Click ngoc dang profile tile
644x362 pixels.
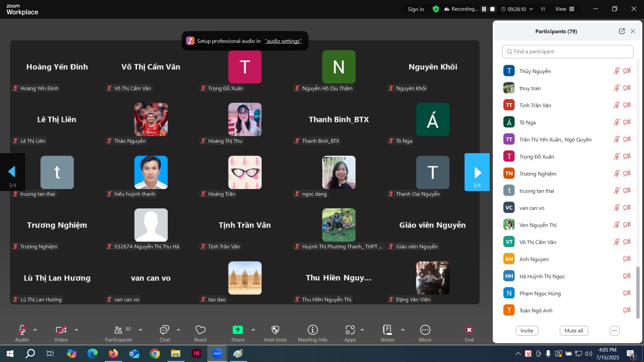[339, 172]
